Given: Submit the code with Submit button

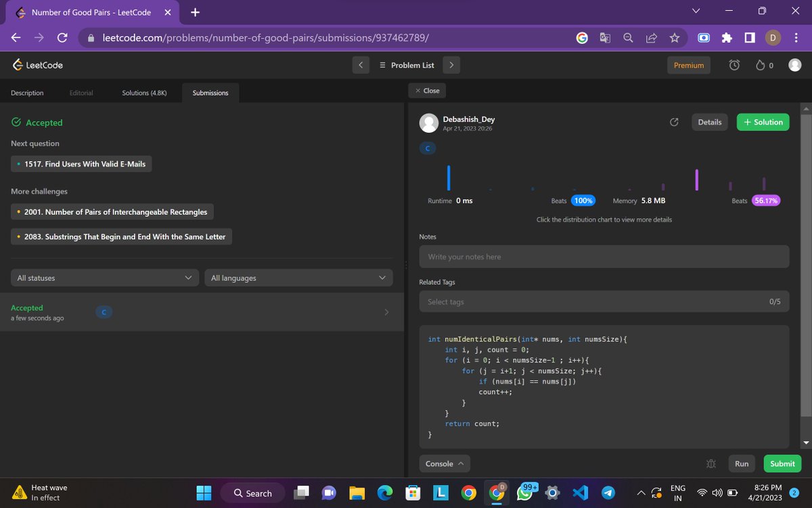Looking at the screenshot, I should 782,464.
